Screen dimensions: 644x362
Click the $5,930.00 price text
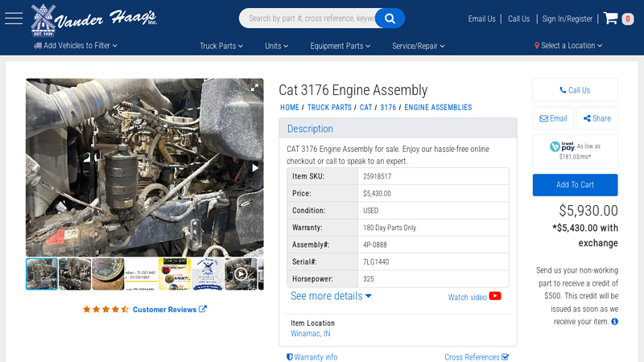click(x=588, y=211)
